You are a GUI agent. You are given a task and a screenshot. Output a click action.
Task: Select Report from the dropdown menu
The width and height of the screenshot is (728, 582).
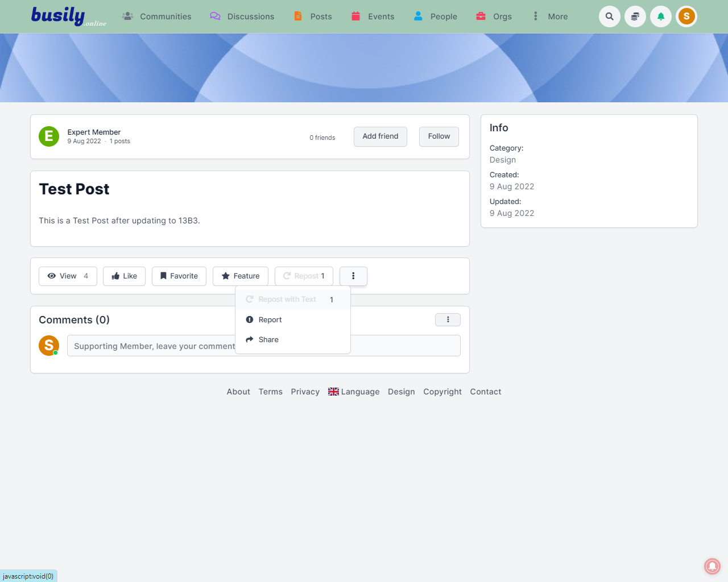coord(270,320)
